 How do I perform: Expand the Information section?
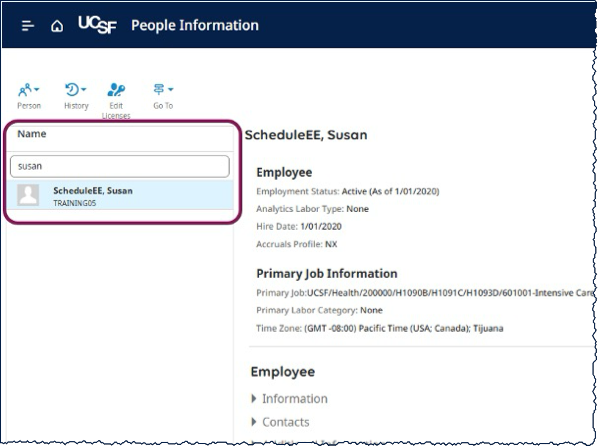click(x=289, y=399)
